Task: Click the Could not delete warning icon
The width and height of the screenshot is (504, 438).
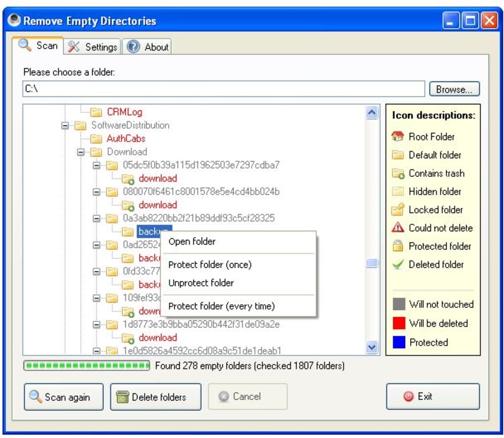Action: tap(398, 228)
